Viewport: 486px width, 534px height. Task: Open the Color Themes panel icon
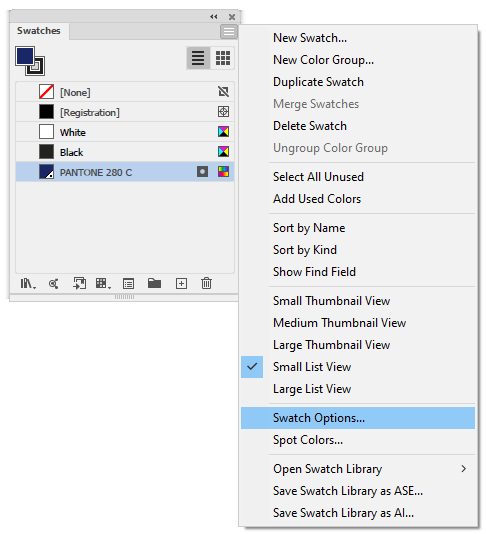click(x=53, y=283)
